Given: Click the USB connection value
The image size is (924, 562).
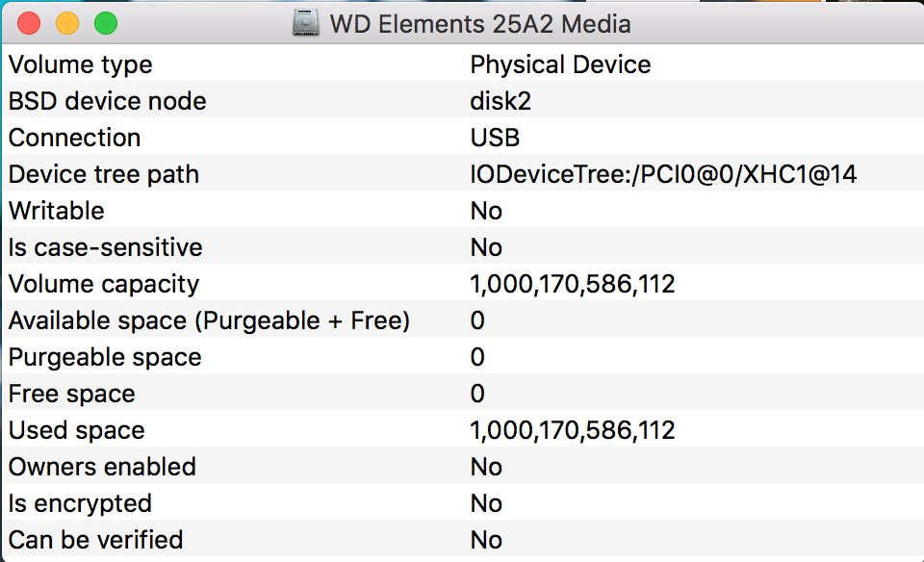Looking at the screenshot, I should point(495,138).
